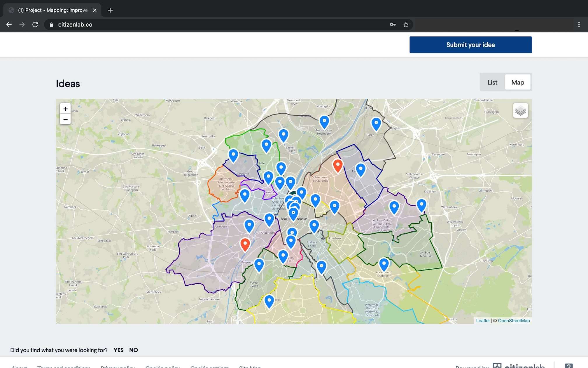Open a new browser tab
This screenshot has height=368, width=588.
click(x=110, y=10)
